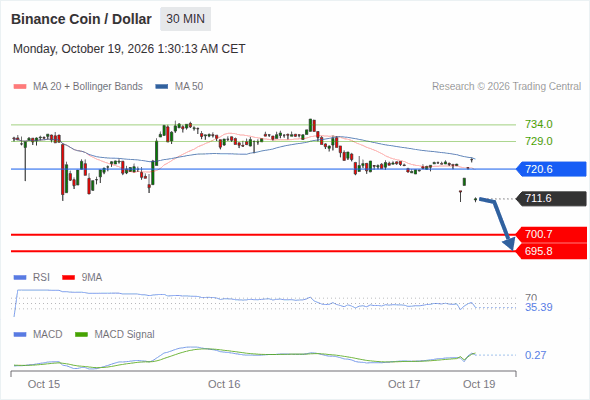Click the 729.0 resistance level label
The image size is (590, 400).
click(x=539, y=141)
